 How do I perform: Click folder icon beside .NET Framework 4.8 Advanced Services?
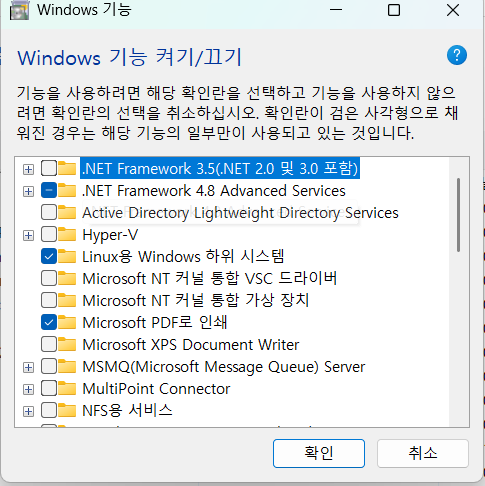coord(67,191)
